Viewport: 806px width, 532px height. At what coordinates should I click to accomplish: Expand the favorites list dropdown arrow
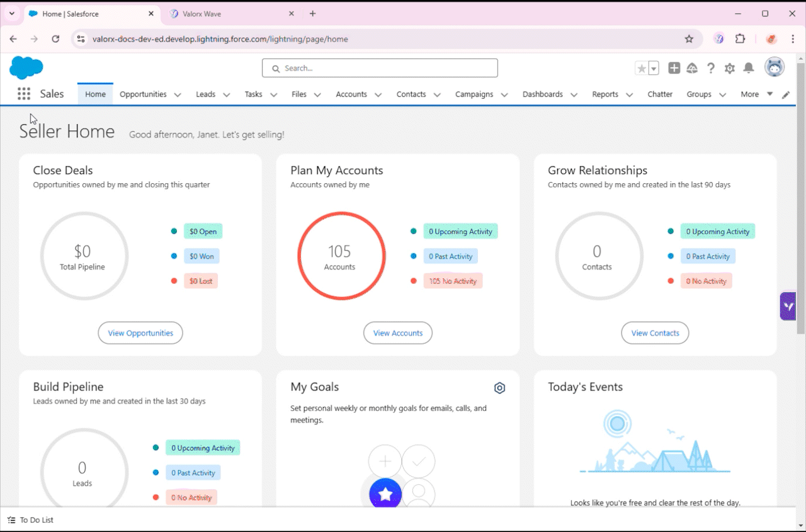click(x=654, y=68)
